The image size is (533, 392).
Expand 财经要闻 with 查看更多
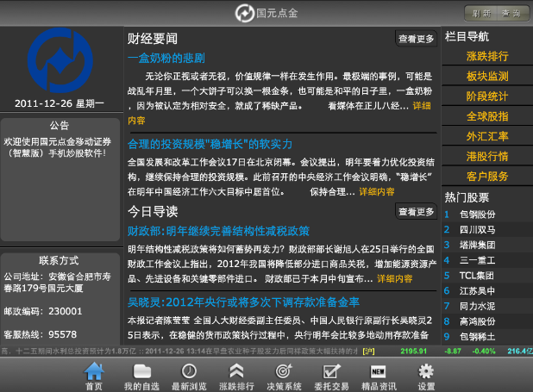click(416, 39)
